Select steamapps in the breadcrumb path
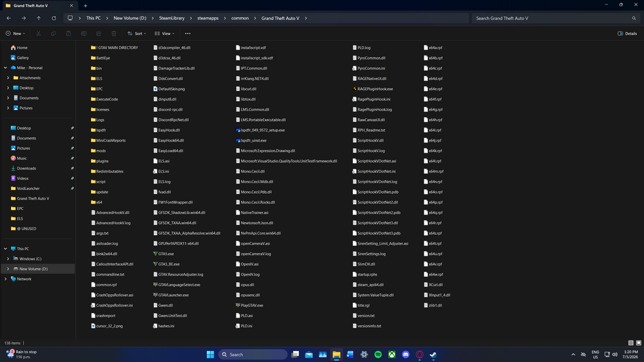This screenshot has height=362, width=644. (x=208, y=18)
